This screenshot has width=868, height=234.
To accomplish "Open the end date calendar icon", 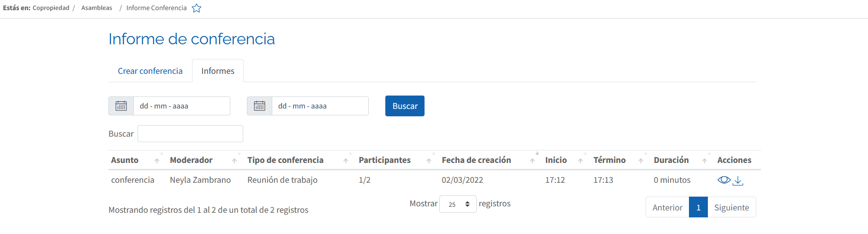I will (260, 106).
